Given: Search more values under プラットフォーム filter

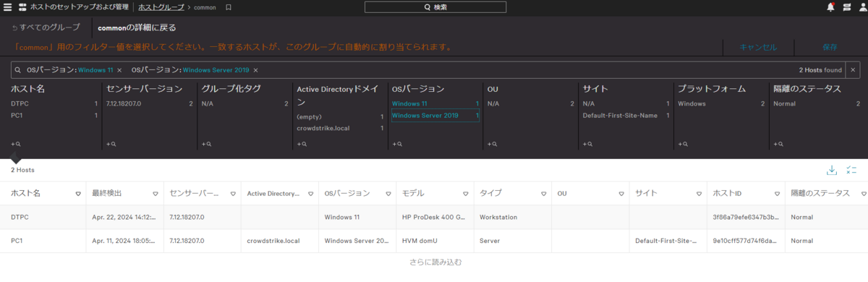Looking at the screenshot, I should (683, 144).
